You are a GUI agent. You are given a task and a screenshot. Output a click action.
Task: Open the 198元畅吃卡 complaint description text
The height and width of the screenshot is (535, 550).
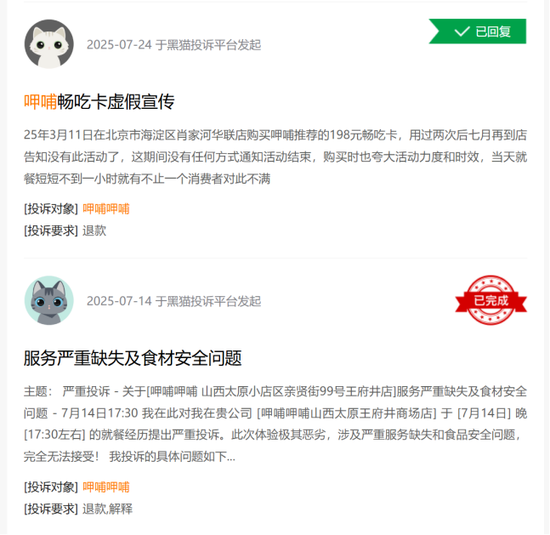(275, 157)
